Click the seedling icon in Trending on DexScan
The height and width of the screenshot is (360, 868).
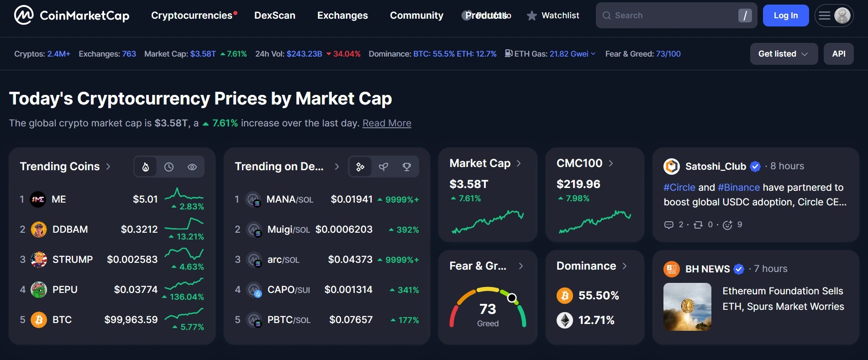click(x=383, y=167)
